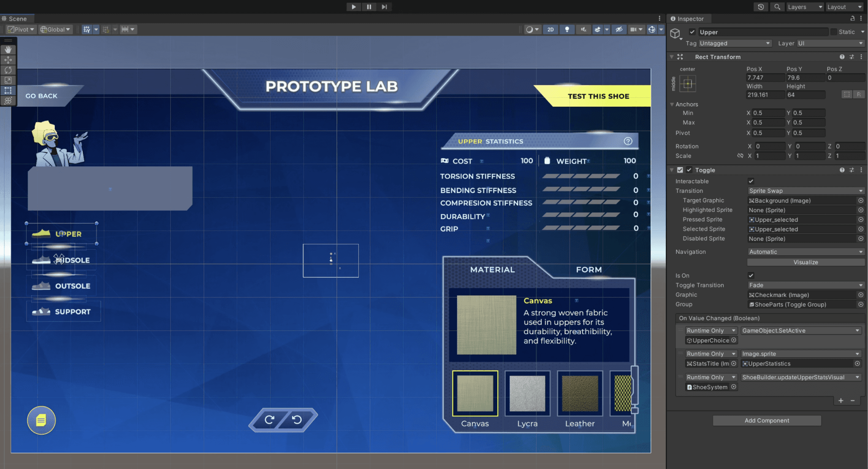Viewport: 868px width, 469px height.
Task: Toggle the 2D view mode
Action: pyautogui.click(x=551, y=30)
